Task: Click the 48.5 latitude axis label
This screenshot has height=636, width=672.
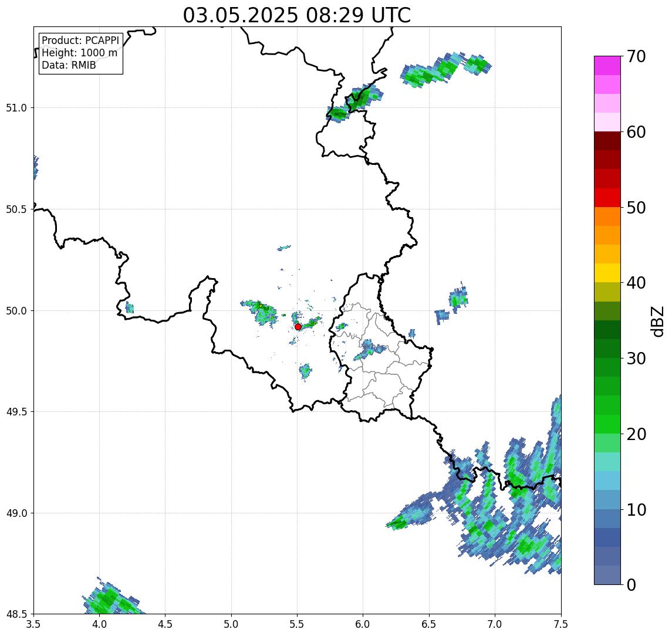Action: [x=16, y=614]
